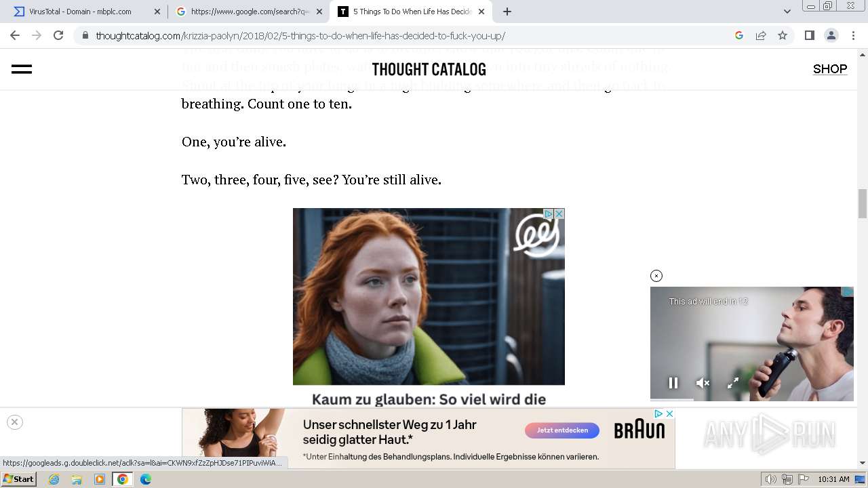The image size is (868, 488).
Task: Open the 'Kaum zu glauben' ad headline
Action: pyautogui.click(x=429, y=399)
